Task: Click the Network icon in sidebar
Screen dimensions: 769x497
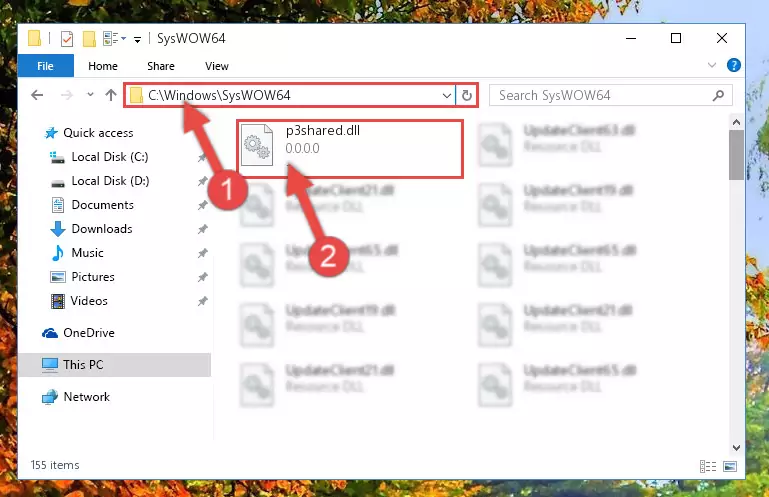Action: [x=50, y=397]
